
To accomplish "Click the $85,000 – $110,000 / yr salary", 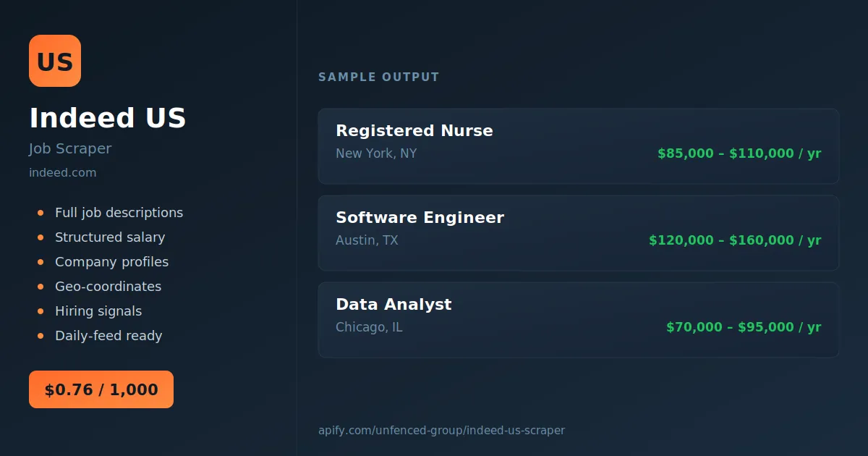I will click(739, 153).
